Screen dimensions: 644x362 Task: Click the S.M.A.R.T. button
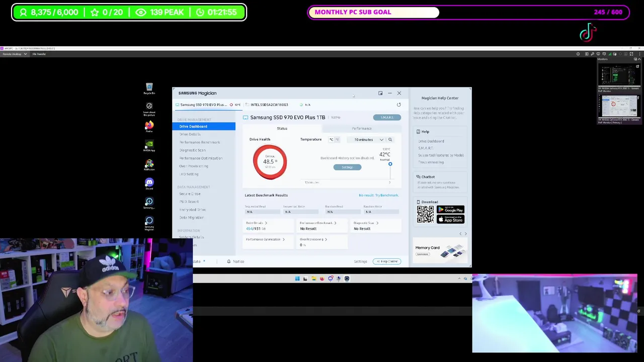point(387,117)
